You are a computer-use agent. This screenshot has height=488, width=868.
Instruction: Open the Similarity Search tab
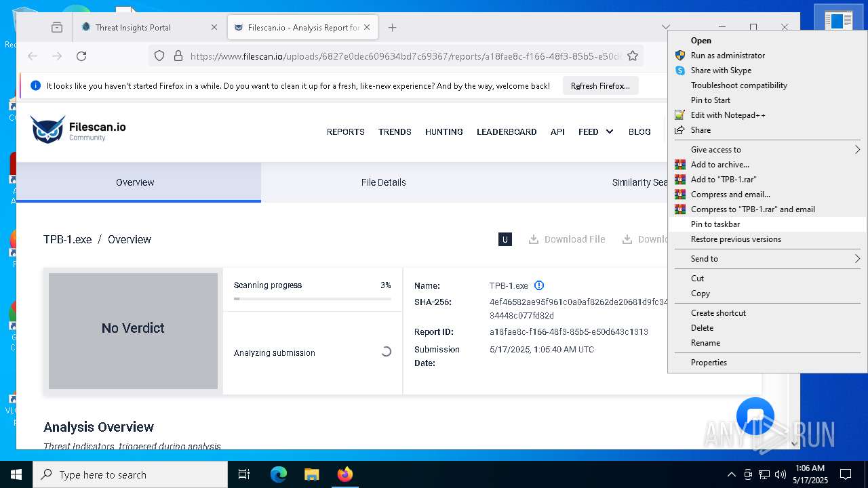639,182
